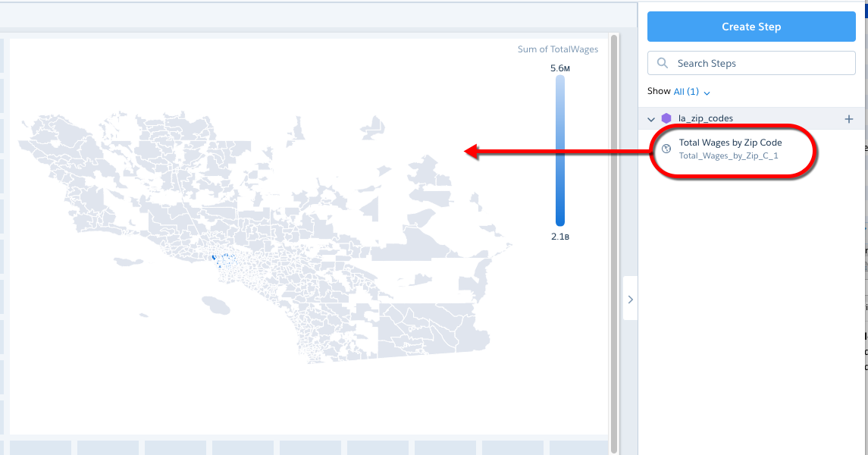
Task: Collapse the la_zip_codes dataset group
Action: [x=651, y=119]
